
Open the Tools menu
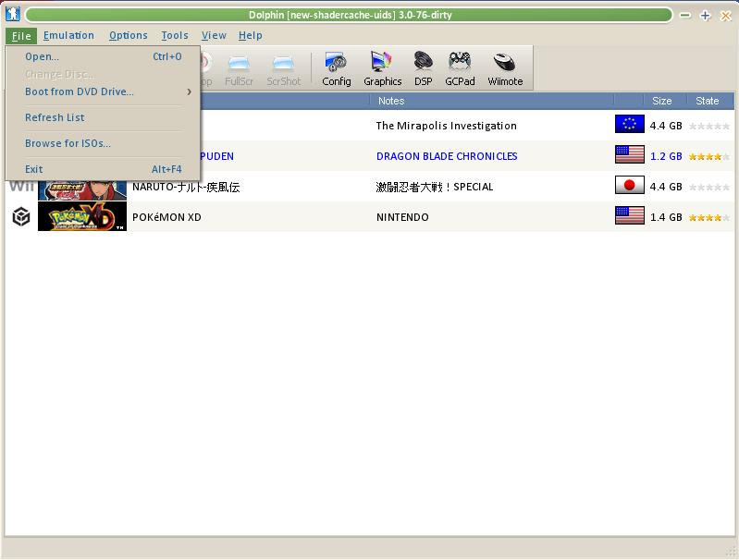tap(175, 36)
